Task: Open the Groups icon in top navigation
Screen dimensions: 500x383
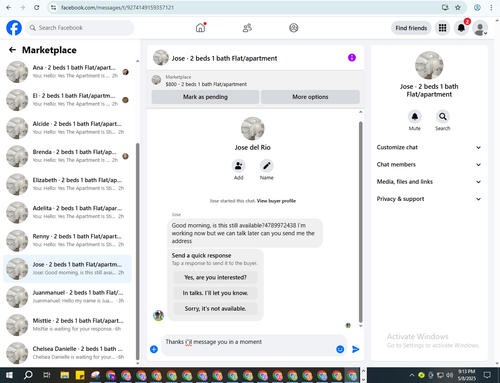Action: (x=293, y=28)
